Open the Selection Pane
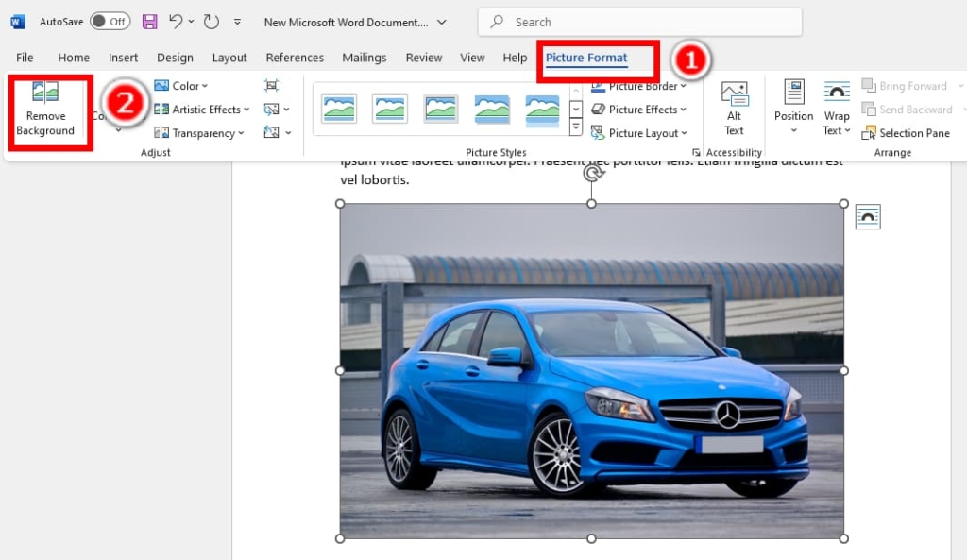Screen dimensions: 967x560 [x=905, y=133]
